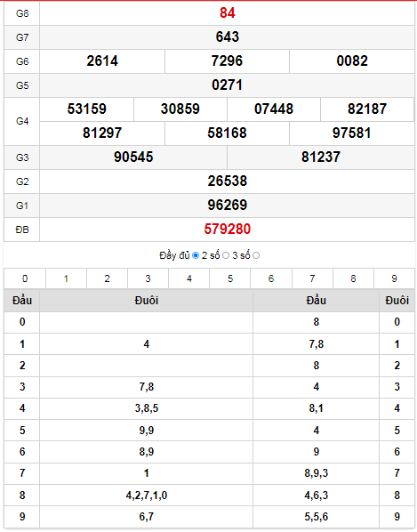Click the left 'Đầu' column header

tap(22, 301)
